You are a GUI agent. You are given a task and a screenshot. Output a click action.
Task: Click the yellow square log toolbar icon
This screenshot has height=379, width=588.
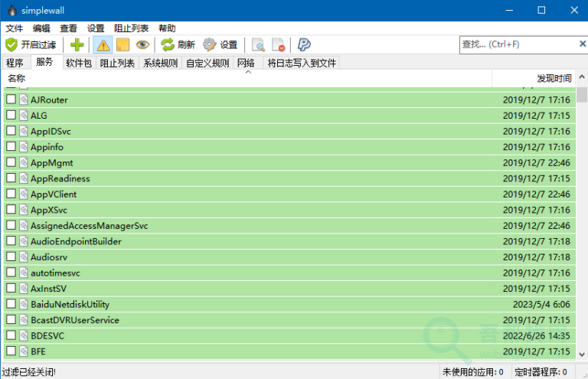click(122, 44)
